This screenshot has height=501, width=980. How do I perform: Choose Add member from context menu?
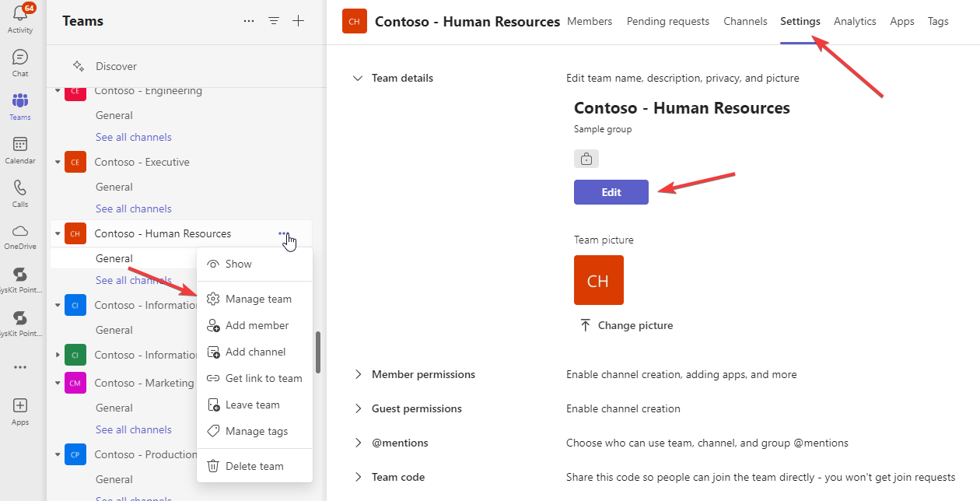[254, 325]
